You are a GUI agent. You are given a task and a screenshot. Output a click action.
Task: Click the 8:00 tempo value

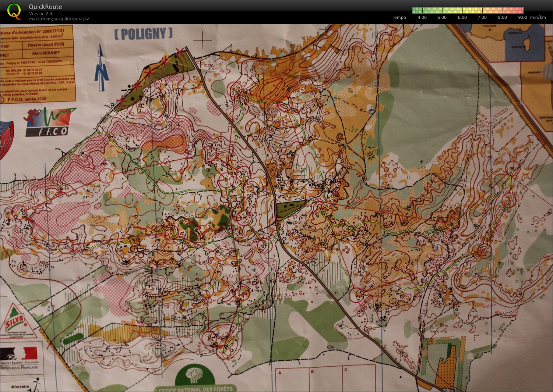[502, 17]
